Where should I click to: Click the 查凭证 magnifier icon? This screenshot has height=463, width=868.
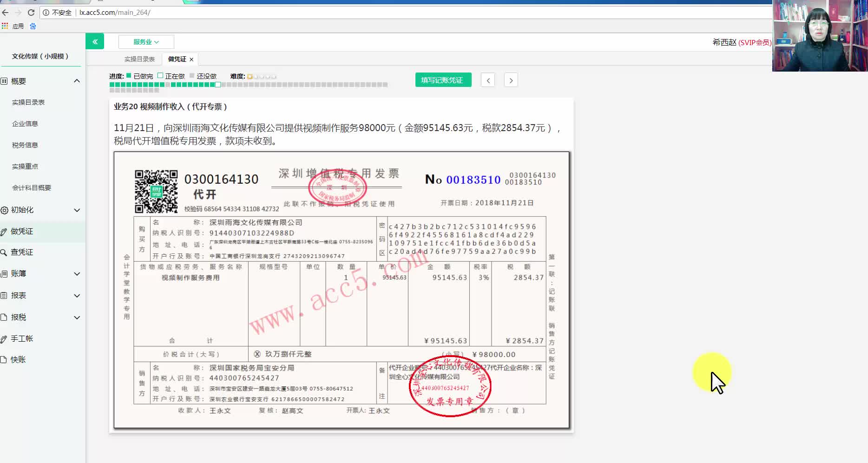click(3, 252)
